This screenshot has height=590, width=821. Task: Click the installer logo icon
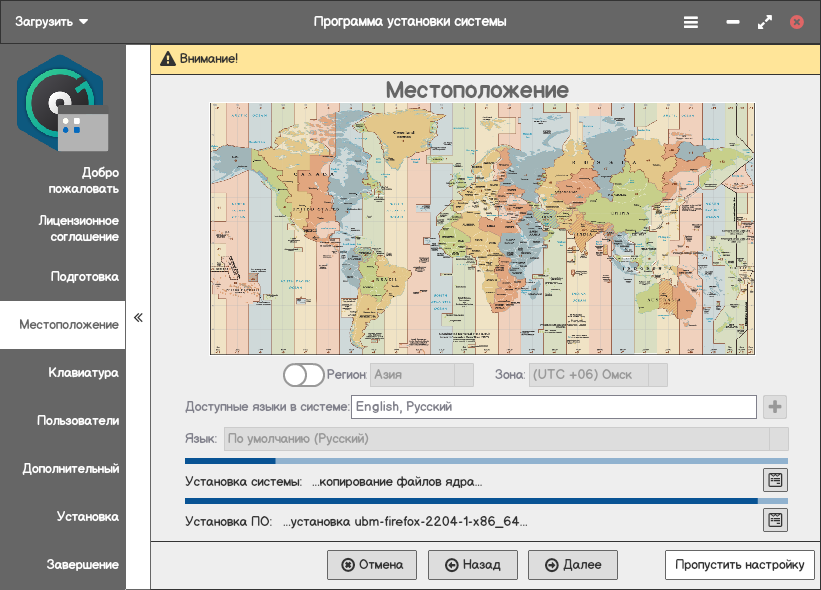pyautogui.click(x=62, y=102)
